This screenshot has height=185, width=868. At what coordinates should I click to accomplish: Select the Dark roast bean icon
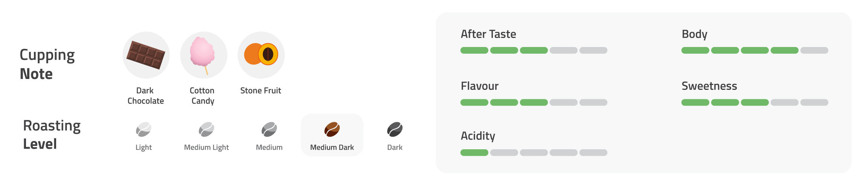tap(395, 130)
